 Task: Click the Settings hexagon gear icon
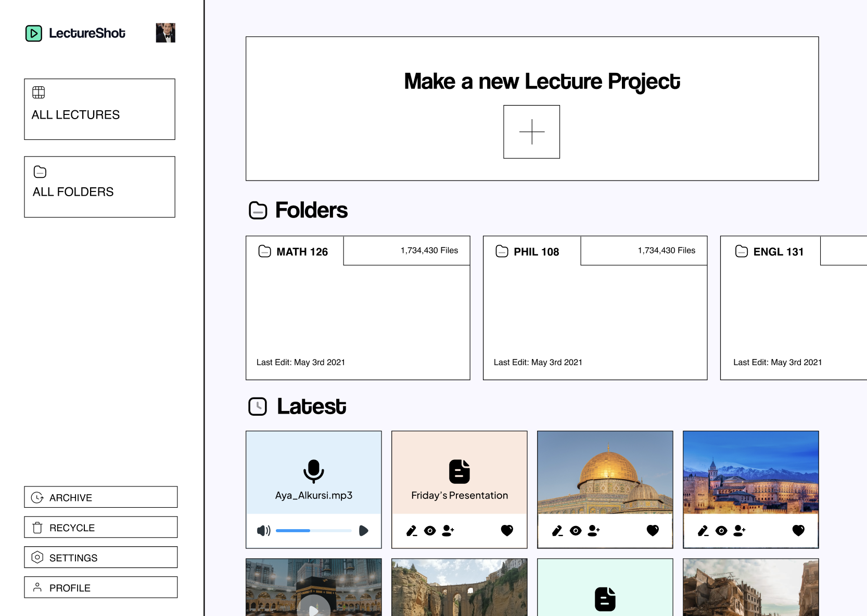point(37,557)
